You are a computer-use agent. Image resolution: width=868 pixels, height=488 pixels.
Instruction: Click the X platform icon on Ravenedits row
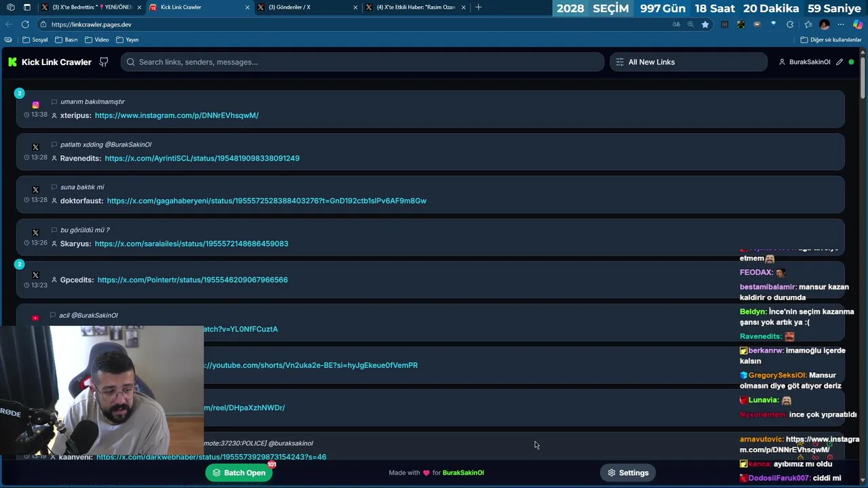(x=36, y=147)
